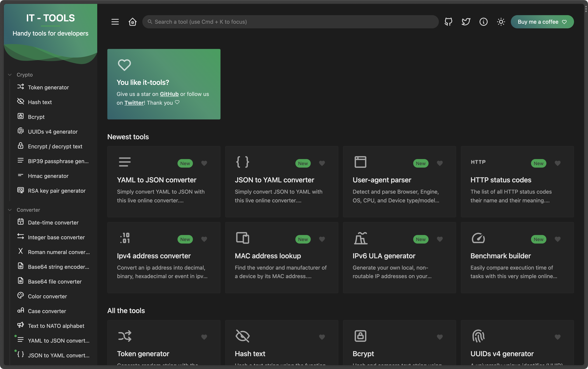This screenshot has width=588, height=369.
Task: Click the Twitter bird icon
Action: (466, 22)
